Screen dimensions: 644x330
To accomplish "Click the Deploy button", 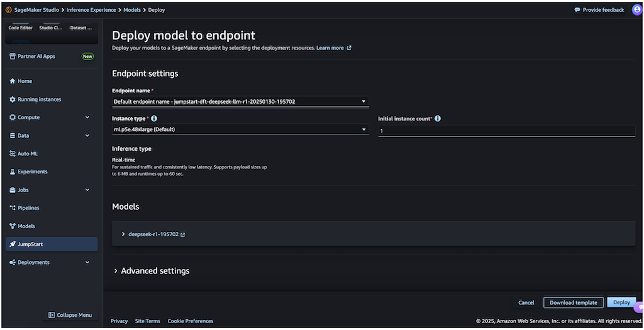I will 621,302.
